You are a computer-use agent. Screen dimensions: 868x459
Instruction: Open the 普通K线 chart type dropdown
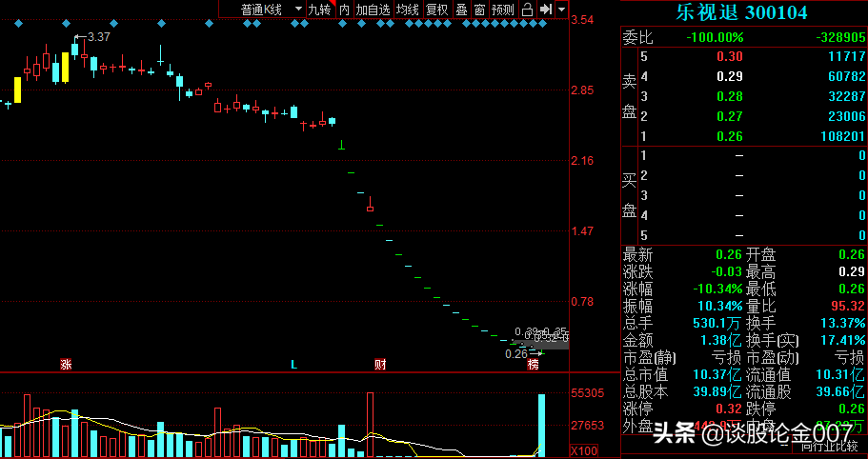[271, 10]
